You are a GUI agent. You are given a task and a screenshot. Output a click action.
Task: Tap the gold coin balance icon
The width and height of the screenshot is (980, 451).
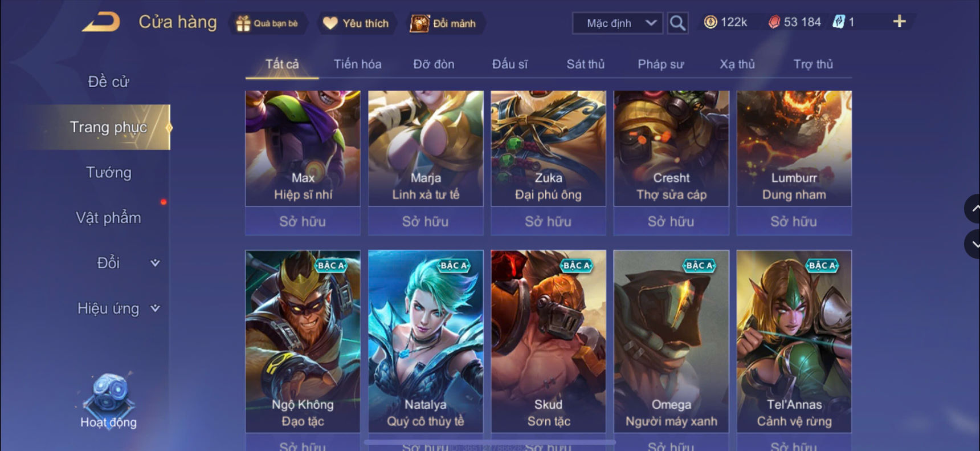tap(710, 22)
